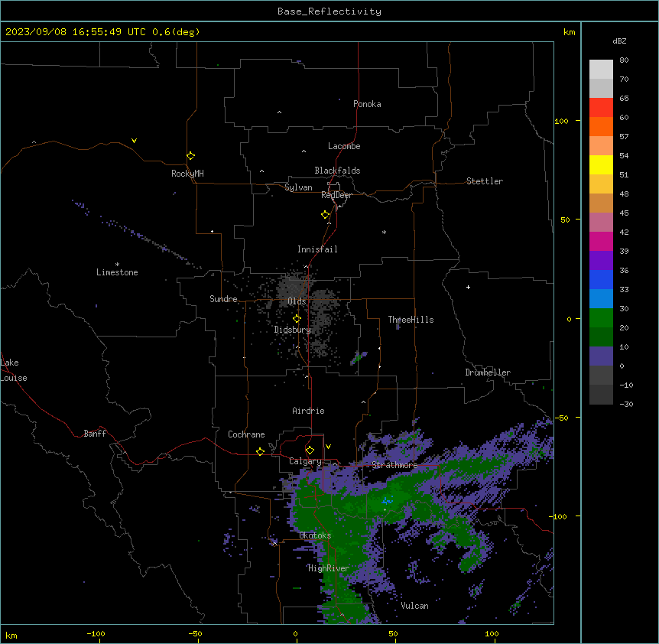Screen dimensions: 659x644
Task: Click the -100 tick on bottom axis
Action: [96, 633]
